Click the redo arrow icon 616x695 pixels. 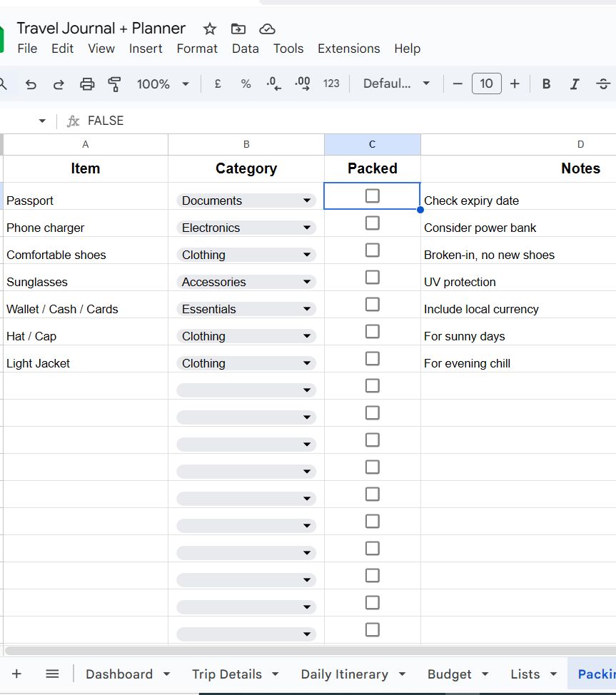pos(59,83)
